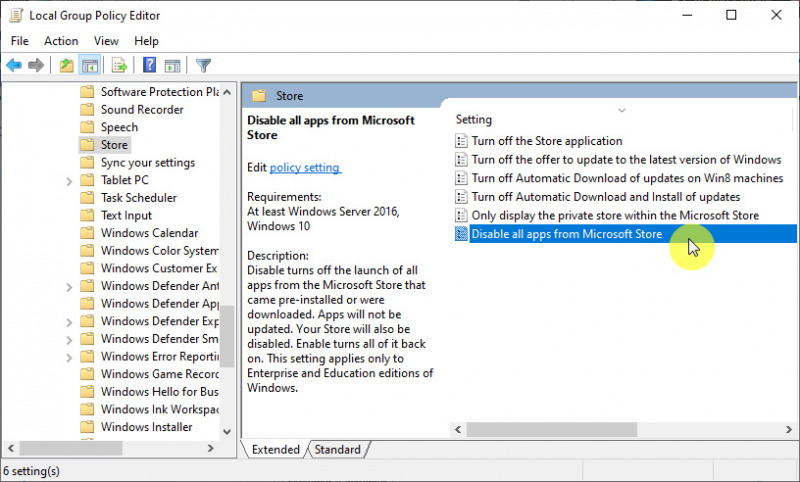Select Windows Hello for Business tree item

160,391
